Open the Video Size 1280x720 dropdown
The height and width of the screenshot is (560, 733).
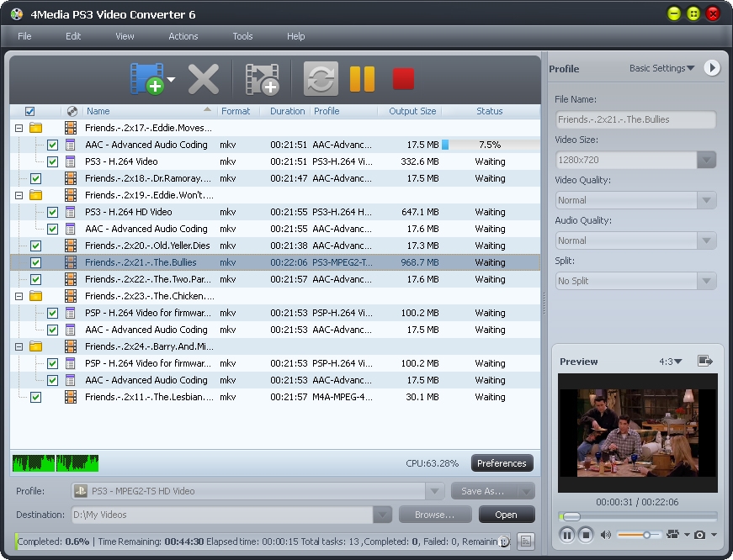click(706, 160)
